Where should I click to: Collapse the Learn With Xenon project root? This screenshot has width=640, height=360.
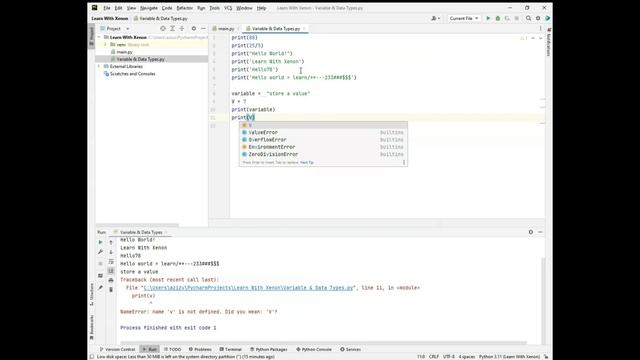[99, 37]
